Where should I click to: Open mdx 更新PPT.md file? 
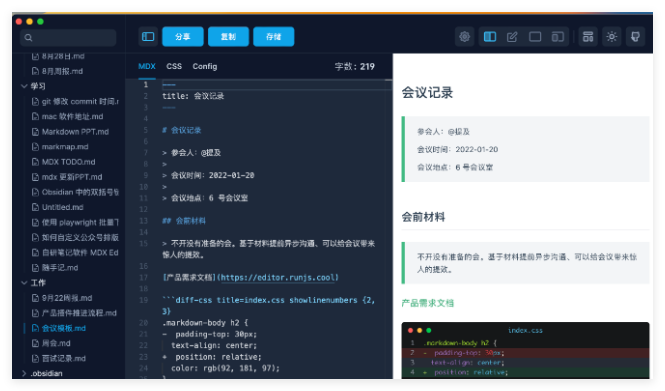[x=67, y=177]
